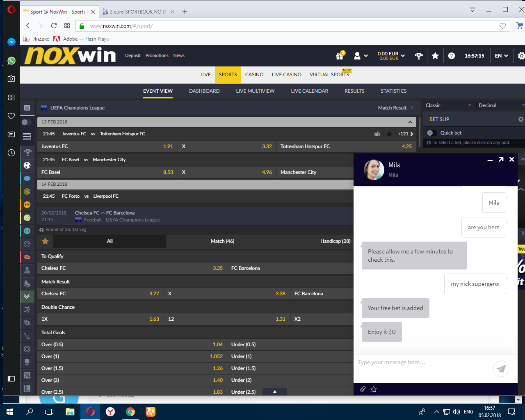Collapse the 13 FEB 2018 section
525x420 pixels.
(410, 122)
